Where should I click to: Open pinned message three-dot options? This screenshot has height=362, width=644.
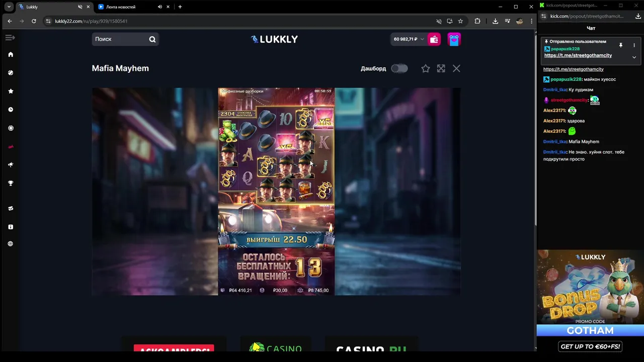click(634, 45)
